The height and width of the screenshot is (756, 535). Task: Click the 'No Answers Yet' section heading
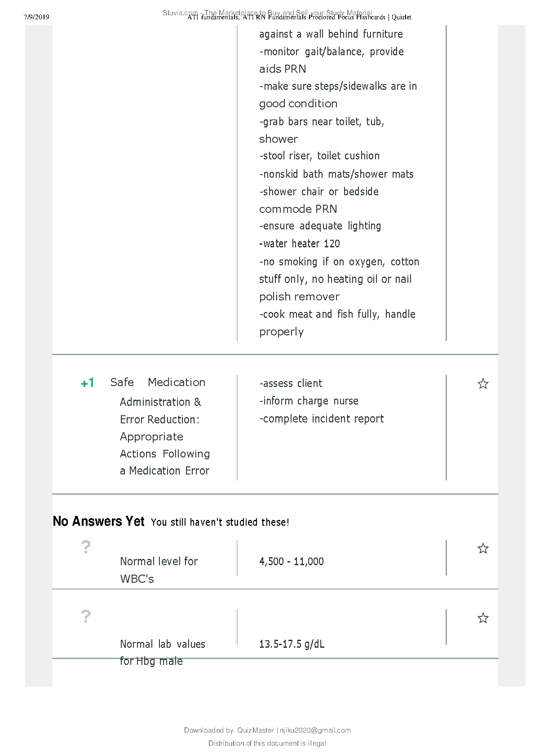[98, 521]
